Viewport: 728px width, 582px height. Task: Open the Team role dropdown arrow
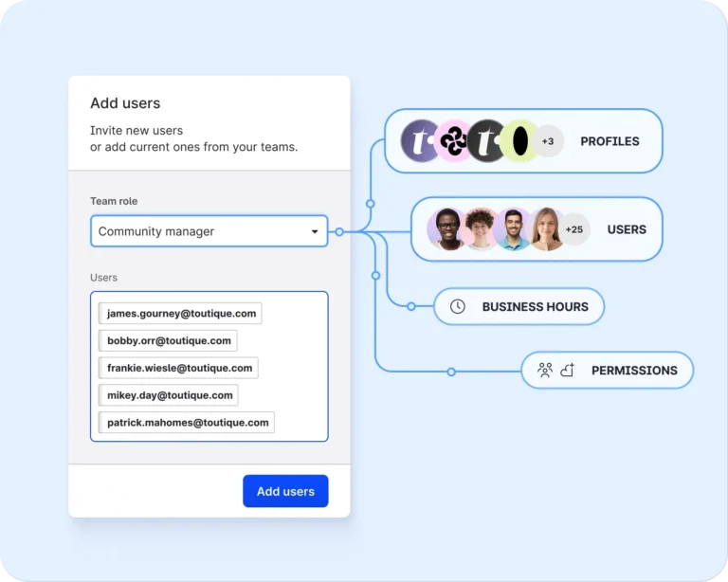(315, 231)
